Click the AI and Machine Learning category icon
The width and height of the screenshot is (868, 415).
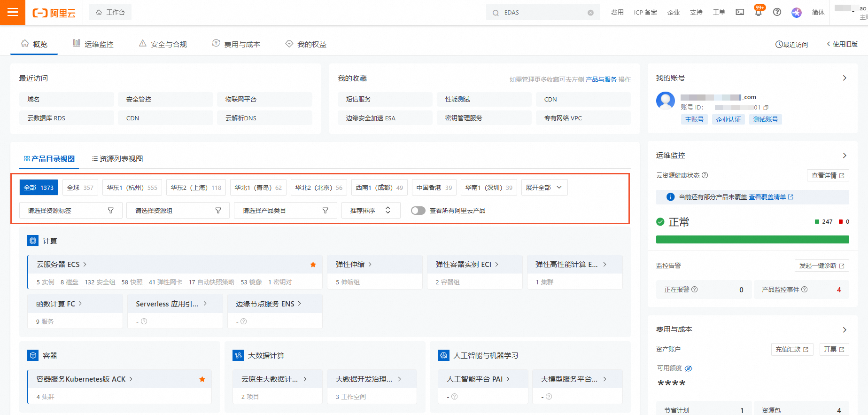click(443, 355)
